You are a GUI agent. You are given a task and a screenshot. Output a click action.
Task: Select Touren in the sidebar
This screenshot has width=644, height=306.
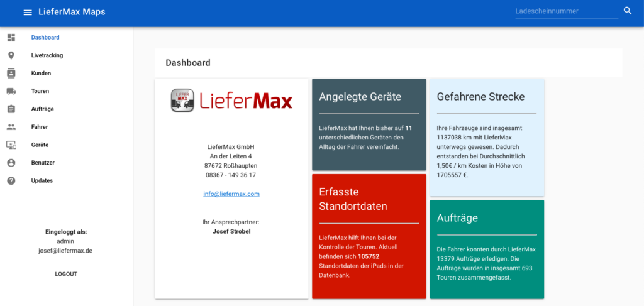coord(40,91)
